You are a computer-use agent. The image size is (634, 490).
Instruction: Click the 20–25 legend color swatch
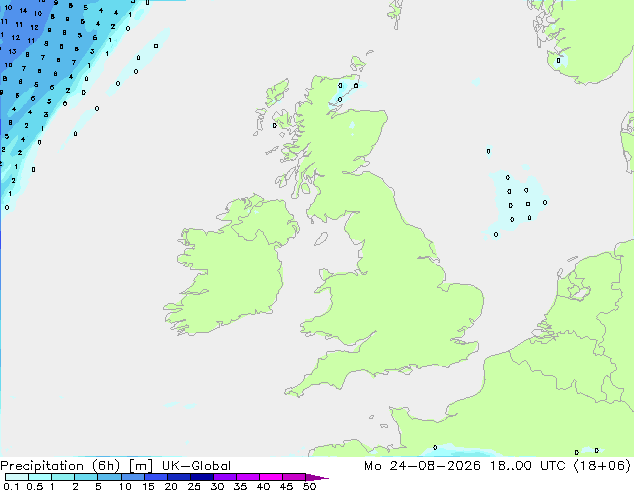point(179,477)
